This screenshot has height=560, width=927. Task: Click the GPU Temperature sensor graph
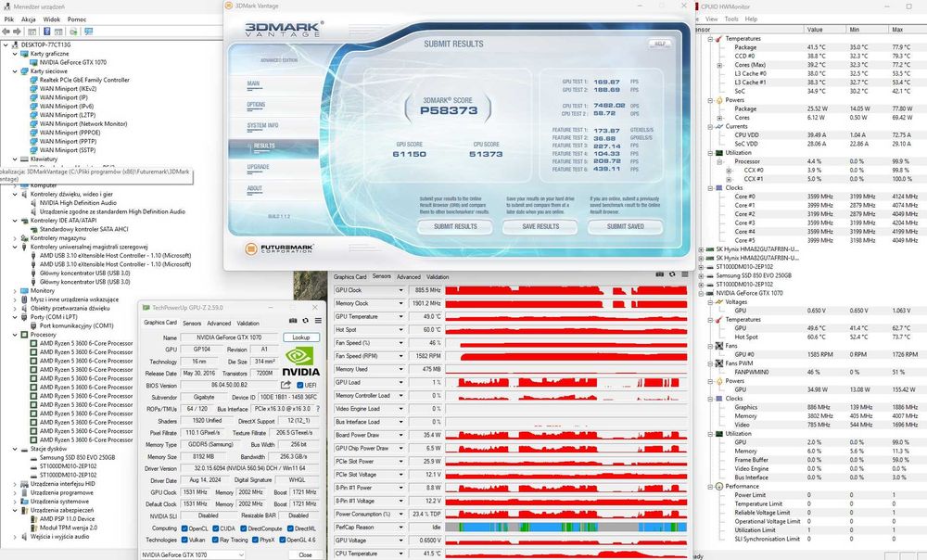tap(565, 316)
